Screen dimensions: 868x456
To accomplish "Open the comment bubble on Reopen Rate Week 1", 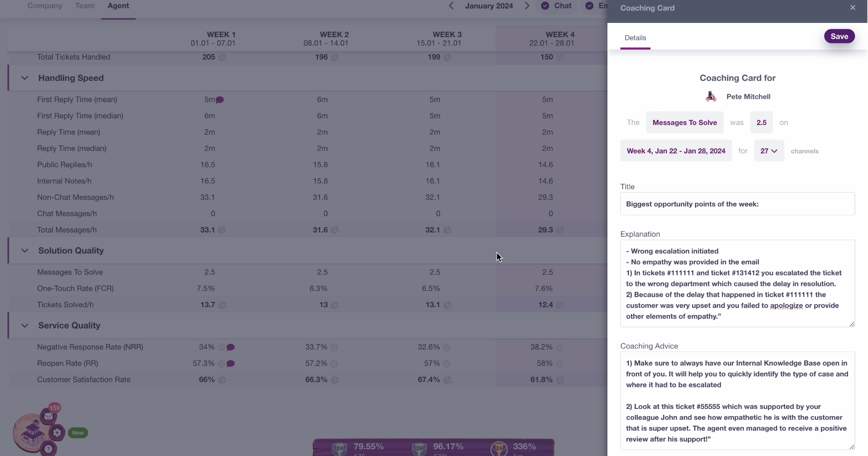I will click(x=231, y=363).
